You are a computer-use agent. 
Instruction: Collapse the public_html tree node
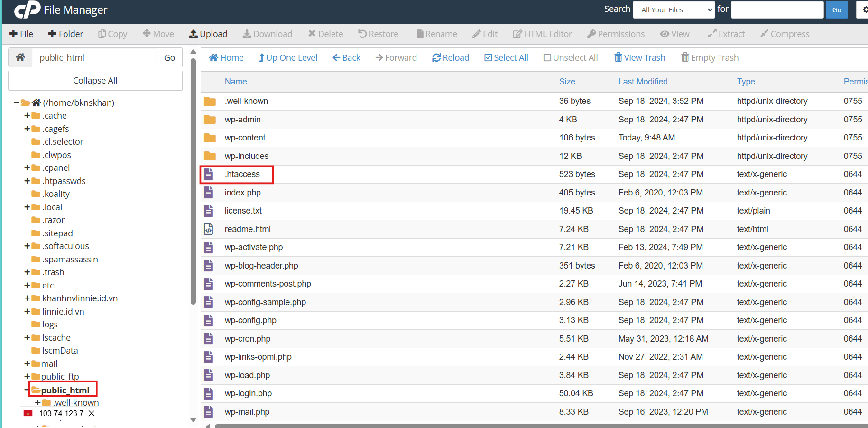point(27,390)
